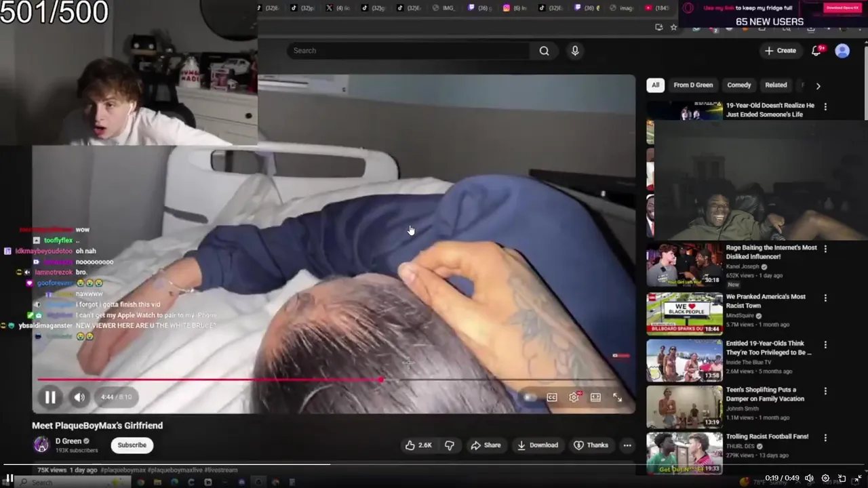Switch to the X browser tab
The height and width of the screenshot is (488, 868).
click(x=337, y=8)
